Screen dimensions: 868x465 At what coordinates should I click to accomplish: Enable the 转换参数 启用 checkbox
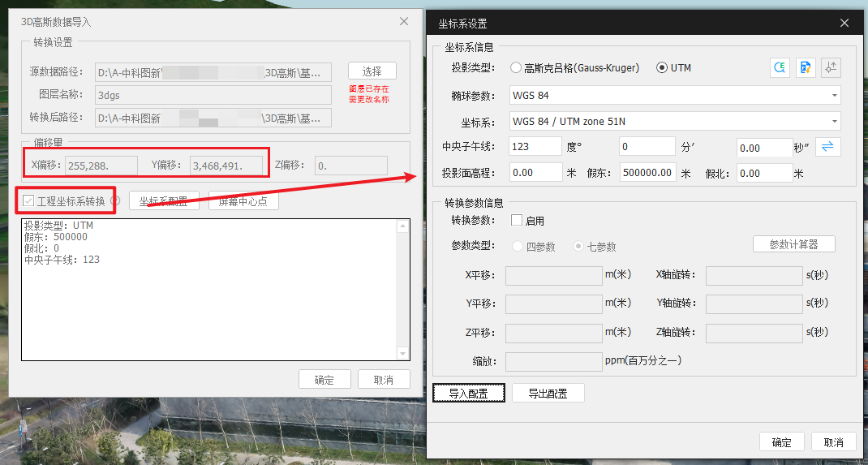point(517,221)
